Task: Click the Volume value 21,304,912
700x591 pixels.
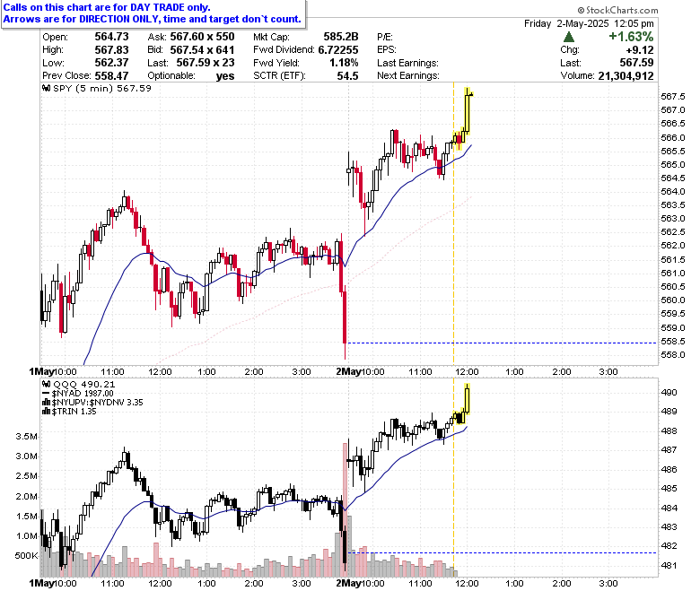Action: (626, 76)
